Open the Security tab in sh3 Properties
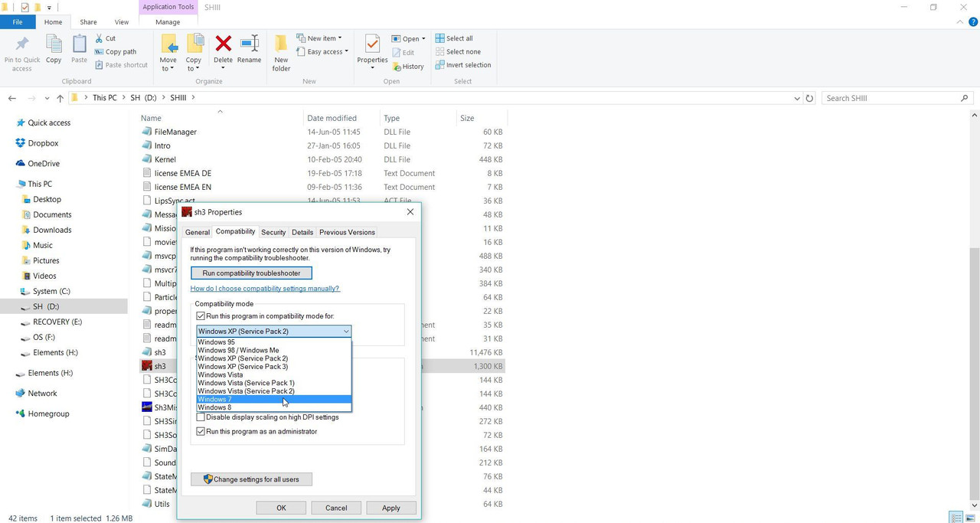The height and width of the screenshot is (523, 980). click(x=273, y=232)
